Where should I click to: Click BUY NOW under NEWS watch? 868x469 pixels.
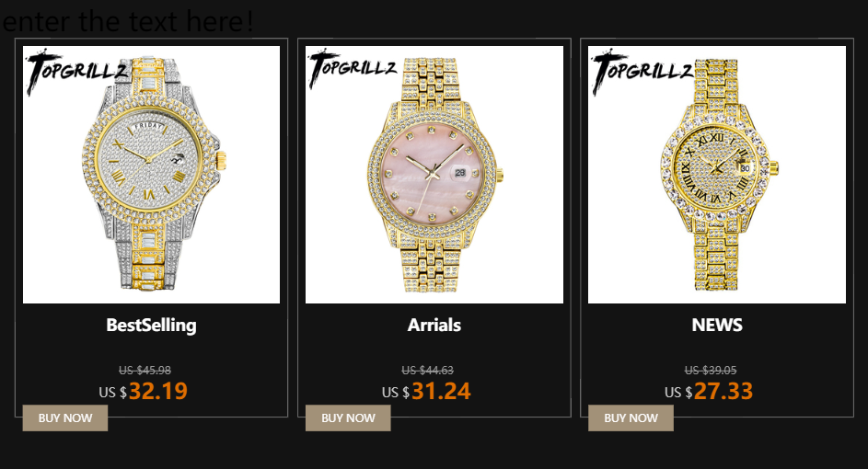point(631,418)
